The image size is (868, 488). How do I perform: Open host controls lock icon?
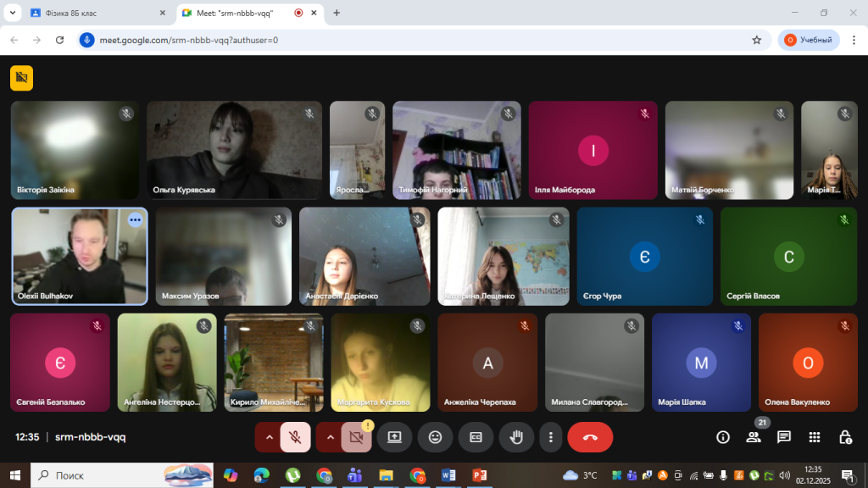tap(845, 437)
